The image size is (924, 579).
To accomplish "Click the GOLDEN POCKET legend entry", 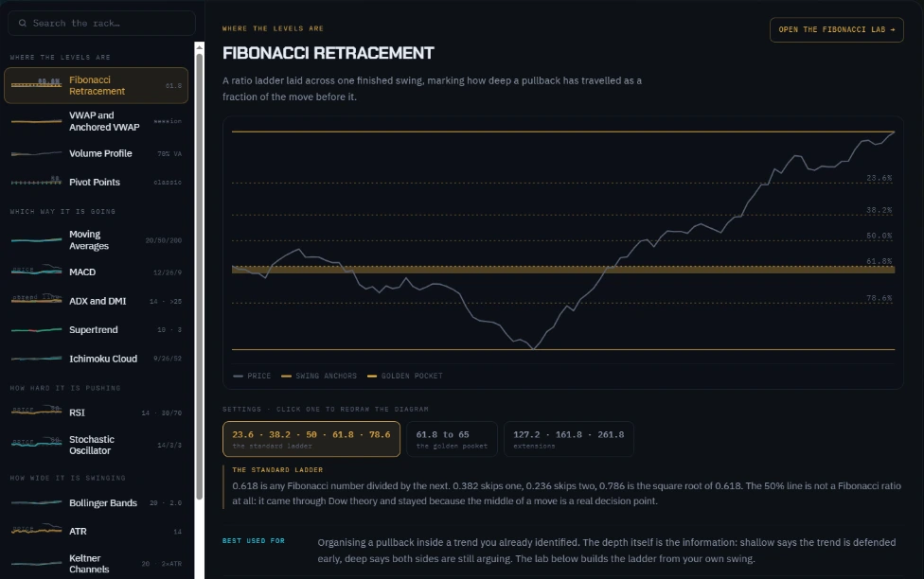I will pyautogui.click(x=405, y=376).
